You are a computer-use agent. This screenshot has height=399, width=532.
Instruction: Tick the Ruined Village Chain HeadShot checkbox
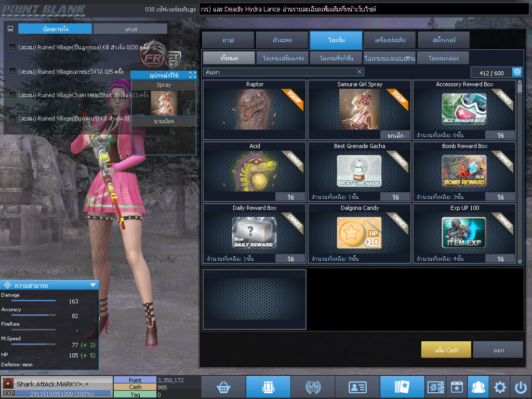12,95
